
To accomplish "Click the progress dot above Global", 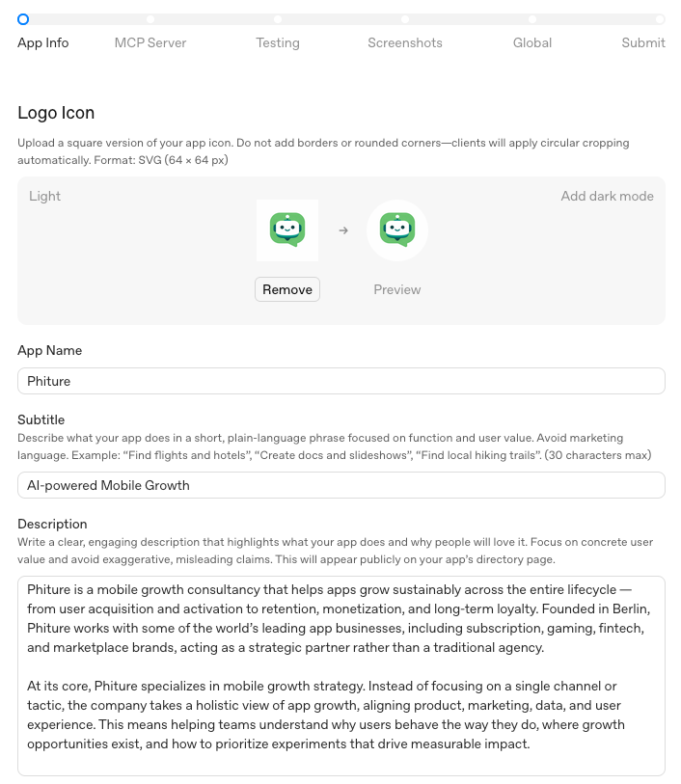I will coord(532,19).
